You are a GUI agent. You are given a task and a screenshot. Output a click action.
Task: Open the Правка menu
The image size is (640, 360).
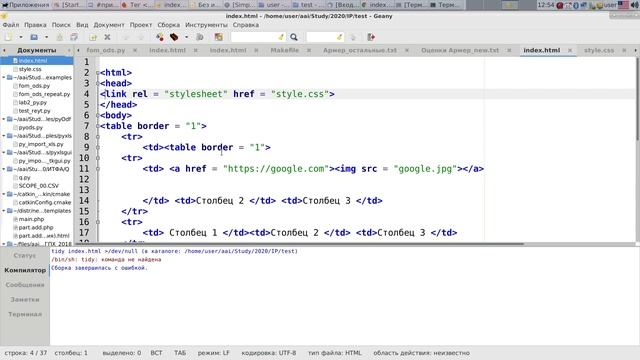click(35, 25)
